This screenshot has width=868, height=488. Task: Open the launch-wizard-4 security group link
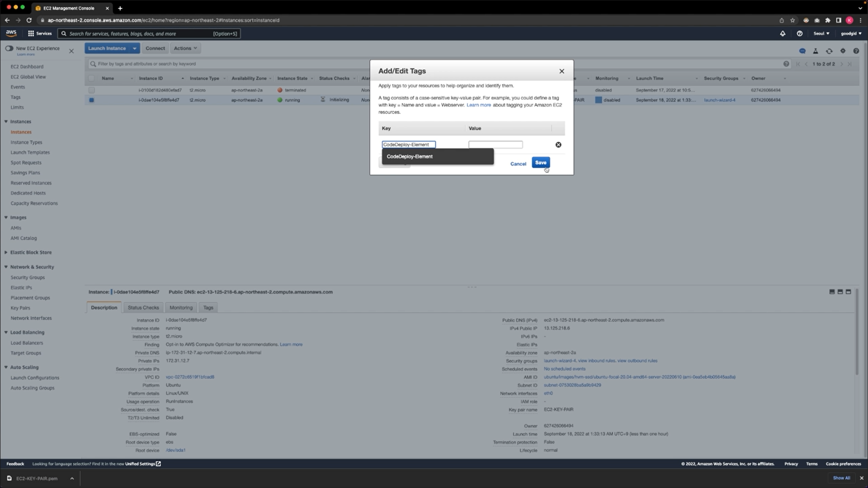(x=720, y=100)
